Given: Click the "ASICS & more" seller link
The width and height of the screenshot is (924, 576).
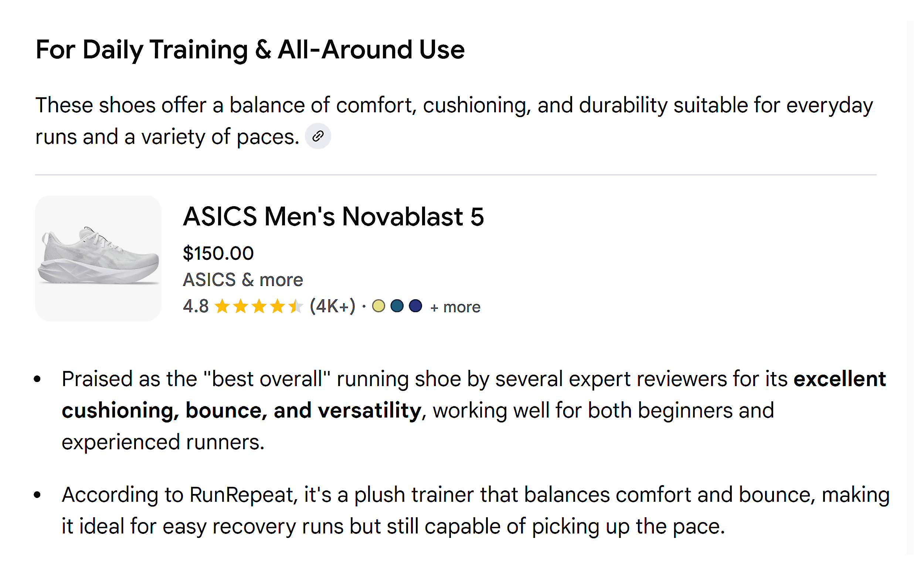Looking at the screenshot, I should coord(243,279).
